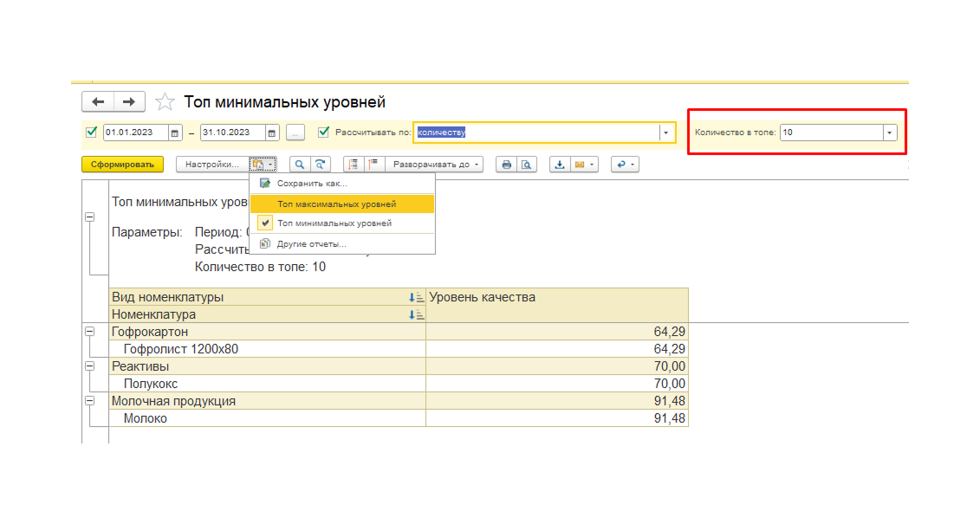This screenshot has height=524, width=980.
Task: Toggle the period checkbox before start date
Action: (91, 132)
